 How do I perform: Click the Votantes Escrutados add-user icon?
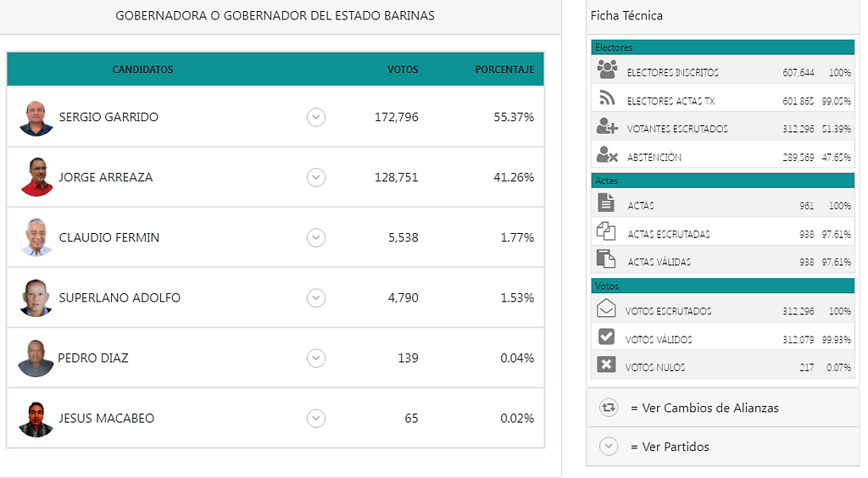(x=607, y=127)
